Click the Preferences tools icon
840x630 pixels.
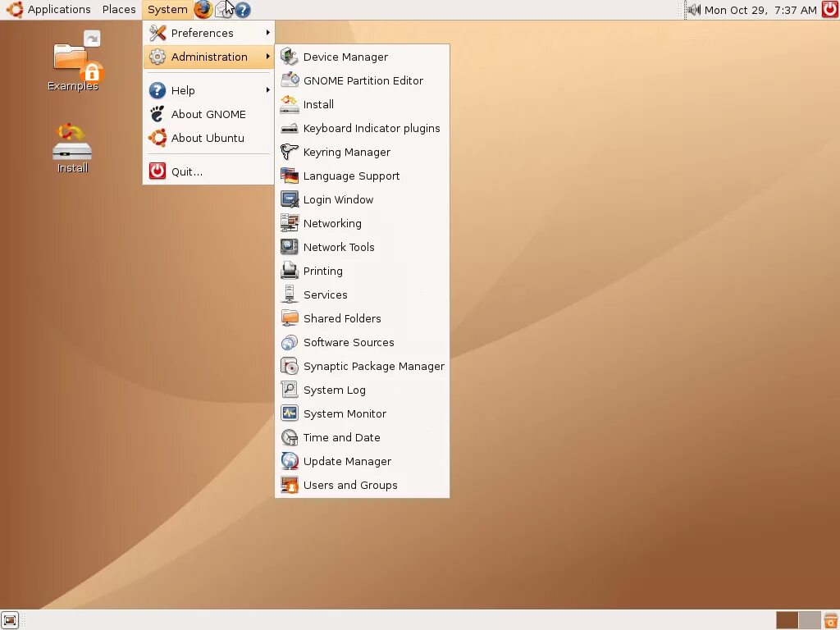(157, 33)
